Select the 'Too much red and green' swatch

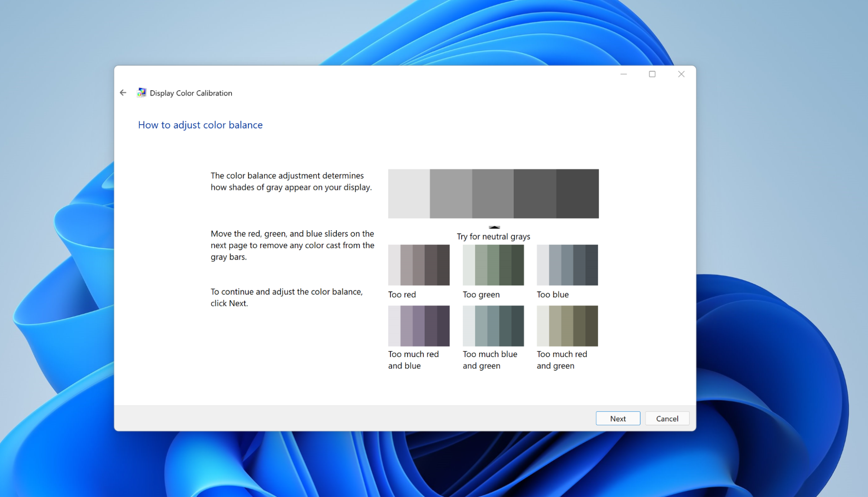[566, 325]
